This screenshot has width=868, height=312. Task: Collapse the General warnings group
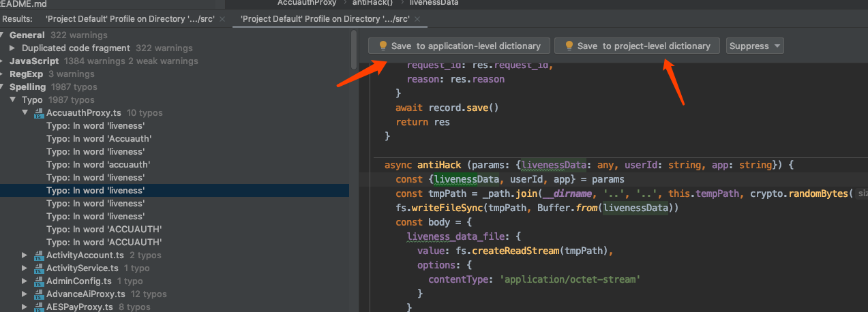point(3,35)
